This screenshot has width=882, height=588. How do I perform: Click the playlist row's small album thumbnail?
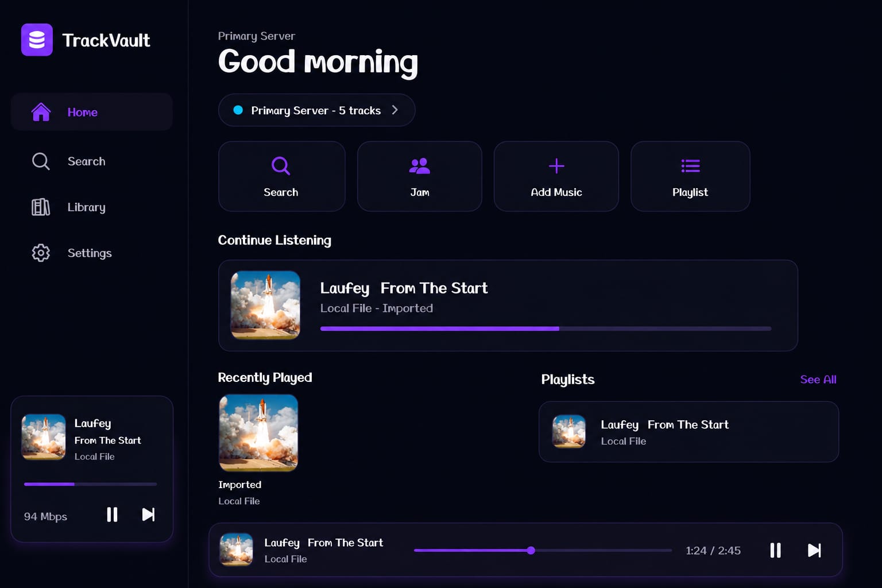[568, 431]
